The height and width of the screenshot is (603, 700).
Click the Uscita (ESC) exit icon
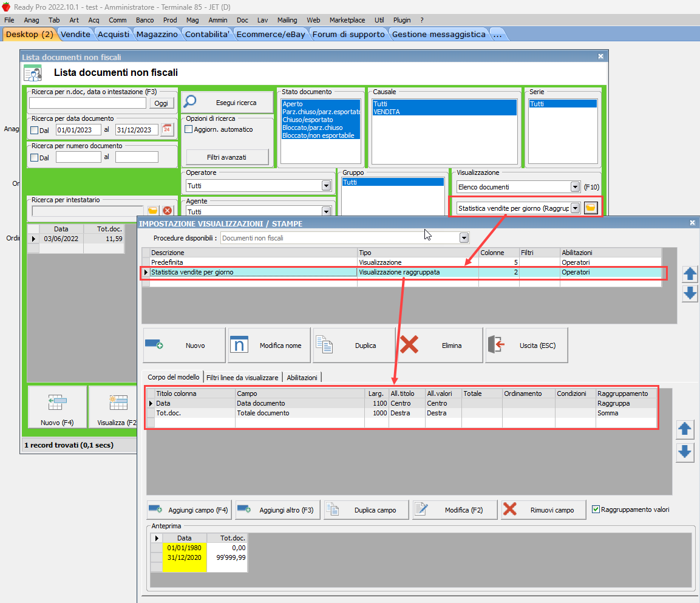[496, 345]
